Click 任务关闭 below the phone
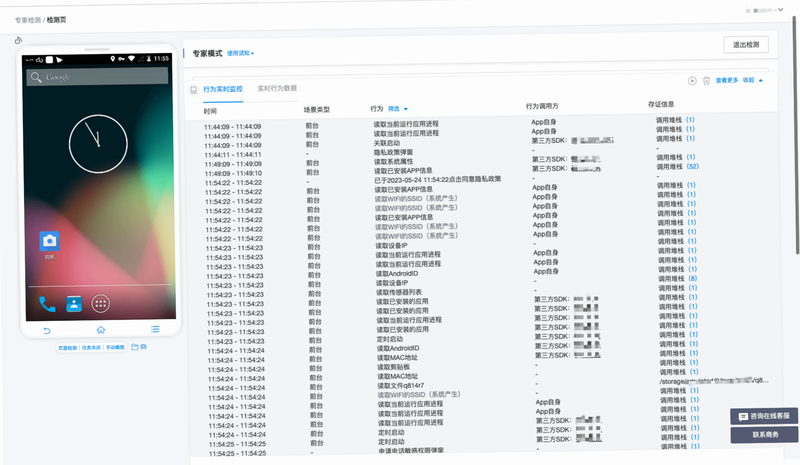This screenshot has height=465, width=800. click(91, 348)
